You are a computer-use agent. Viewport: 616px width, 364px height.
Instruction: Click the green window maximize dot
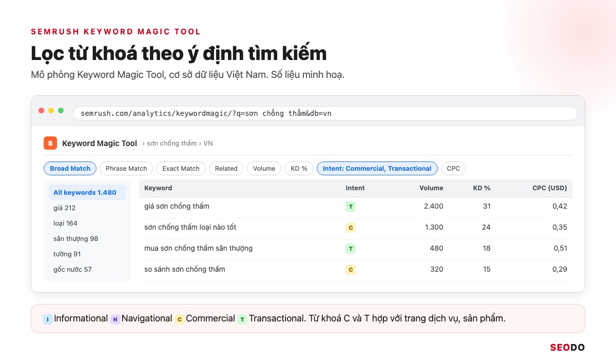(61, 111)
